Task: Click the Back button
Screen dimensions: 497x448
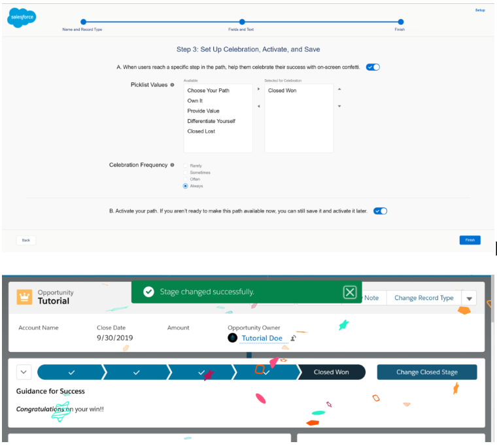Action: pyautogui.click(x=26, y=240)
